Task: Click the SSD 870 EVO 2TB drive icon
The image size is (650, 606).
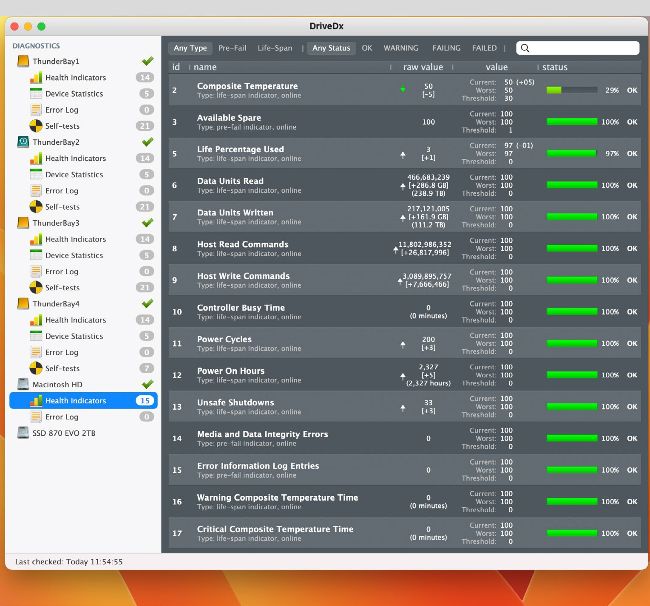Action: [23, 432]
